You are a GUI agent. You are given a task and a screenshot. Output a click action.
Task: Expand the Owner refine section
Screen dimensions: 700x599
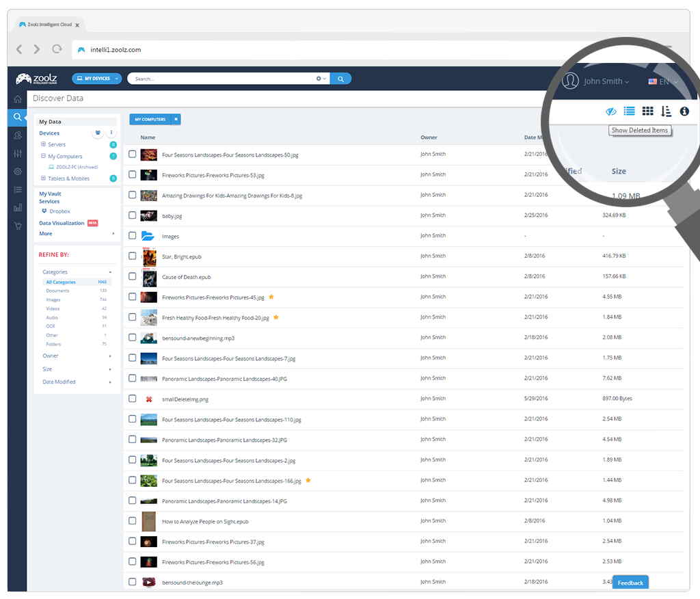(110, 356)
